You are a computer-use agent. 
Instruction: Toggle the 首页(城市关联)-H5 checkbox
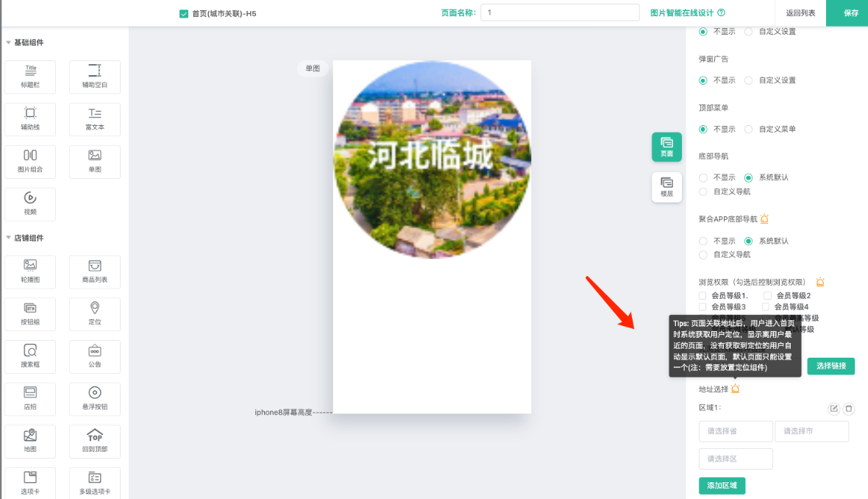(184, 13)
